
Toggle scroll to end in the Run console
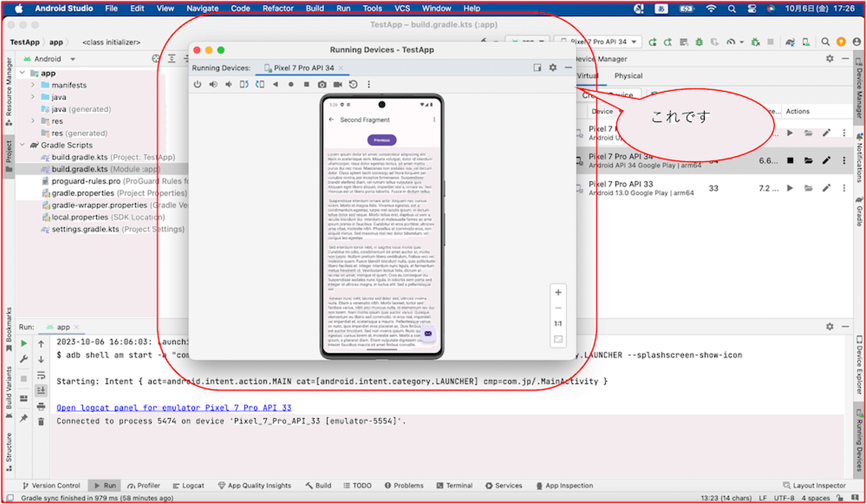41,391
